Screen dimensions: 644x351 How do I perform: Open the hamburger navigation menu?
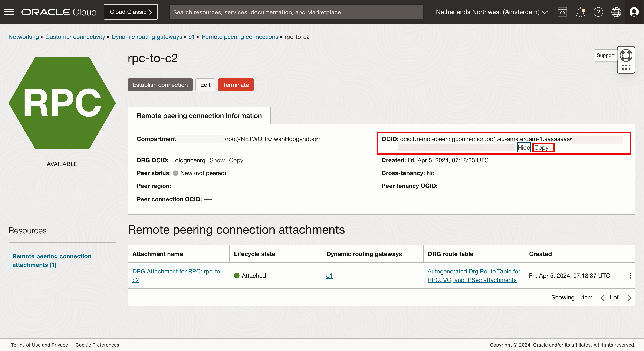point(9,12)
